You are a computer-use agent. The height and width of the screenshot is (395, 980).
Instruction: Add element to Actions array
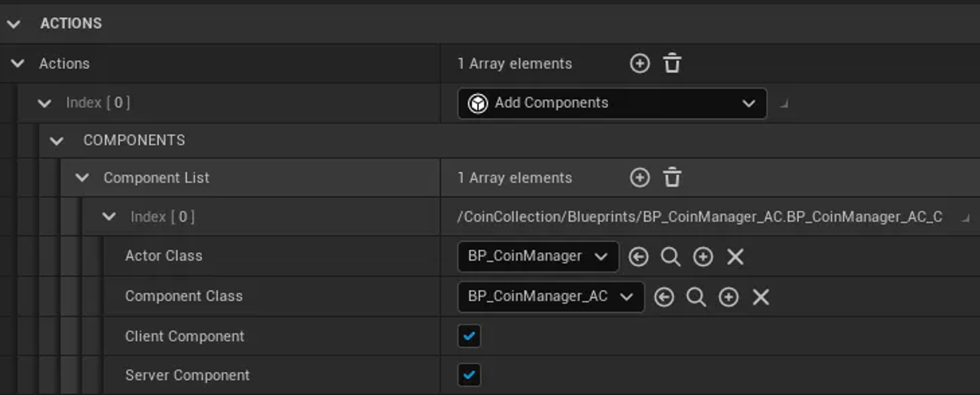point(640,63)
